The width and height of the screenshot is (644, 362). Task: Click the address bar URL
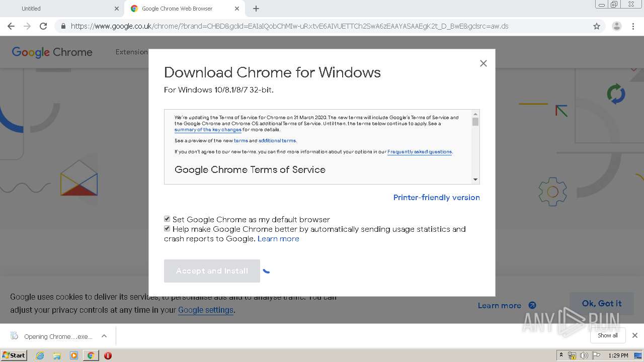pyautogui.click(x=289, y=26)
